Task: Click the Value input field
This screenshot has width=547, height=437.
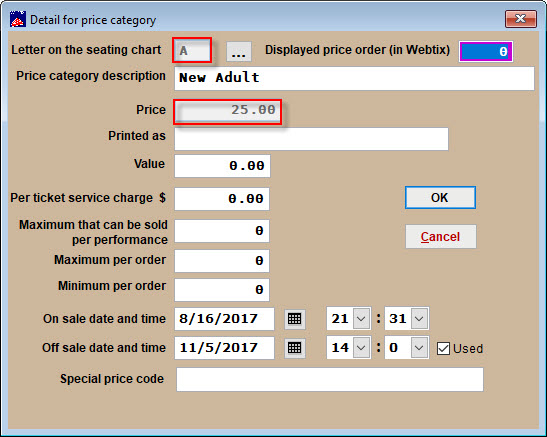Action: click(x=222, y=166)
